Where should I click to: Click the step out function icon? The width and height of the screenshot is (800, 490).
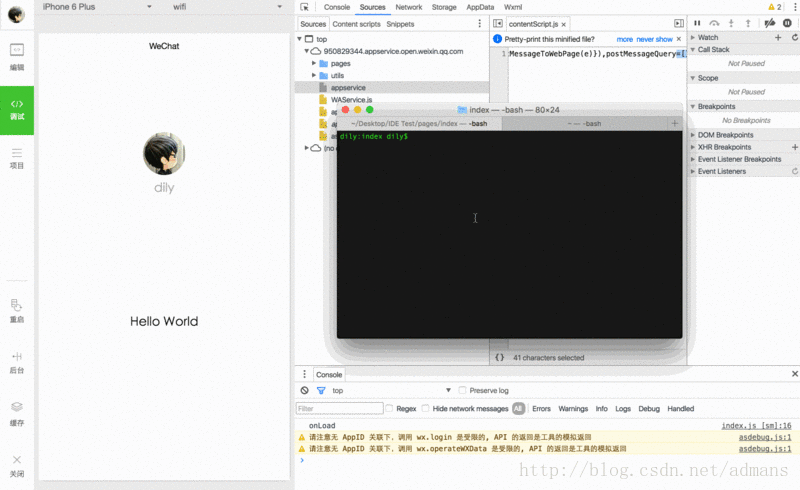point(748,23)
